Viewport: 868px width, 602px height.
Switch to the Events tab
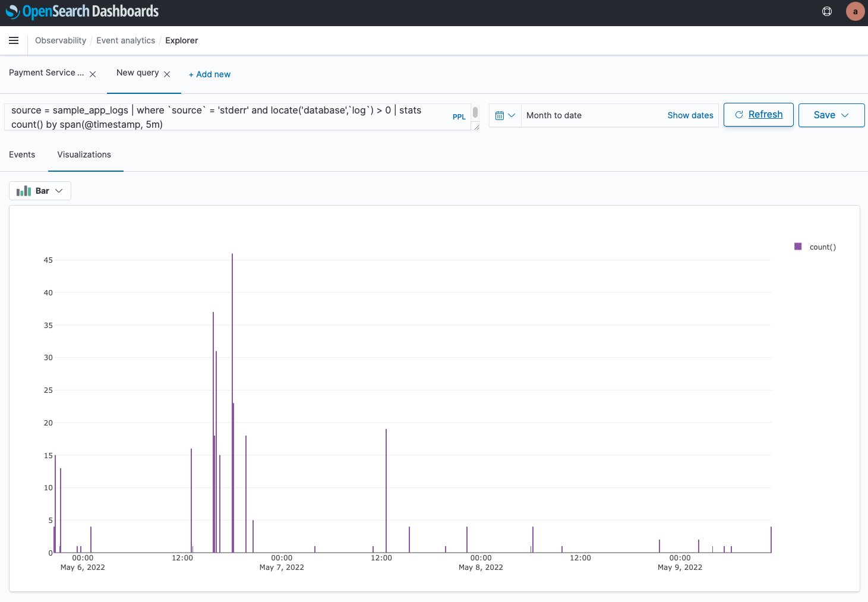(22, 155)
